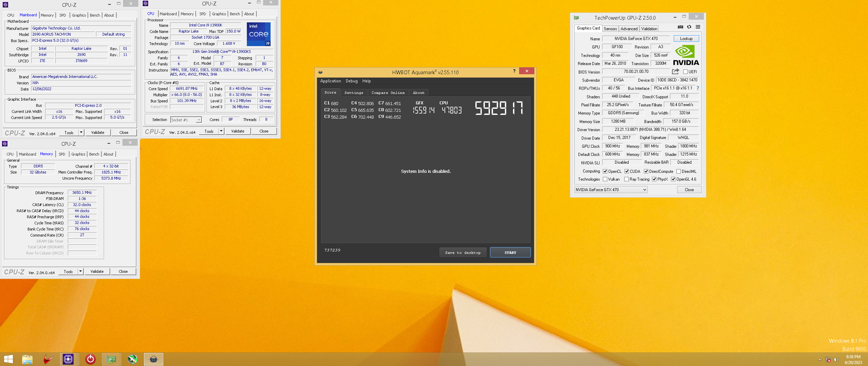Viewport: 868px width, 366px height.
Task: Click Aquamark taskbar icon
Action: point(154,359)
